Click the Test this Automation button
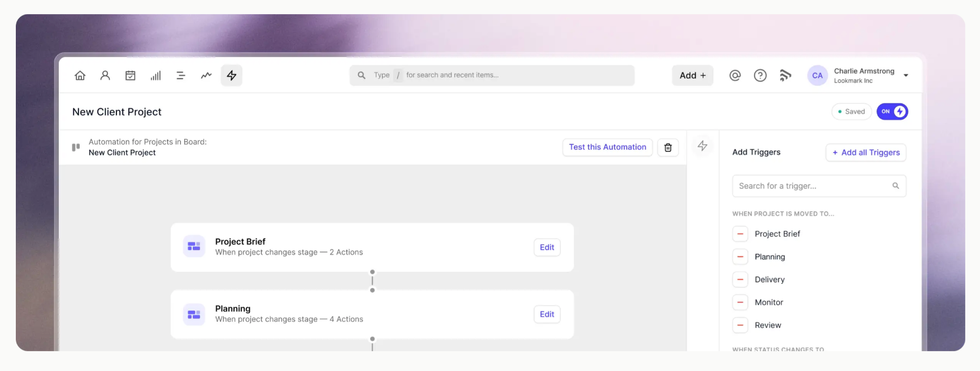The height and width of the screenshot is (371, 980). (x=608, y=147)
